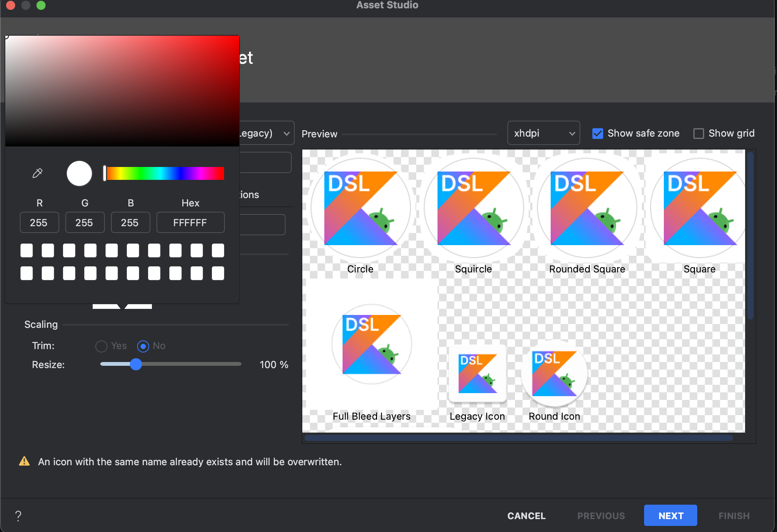777x532 pixels.
Task: Expand the Legacy icon type dropdown
Action: (286, 133)
